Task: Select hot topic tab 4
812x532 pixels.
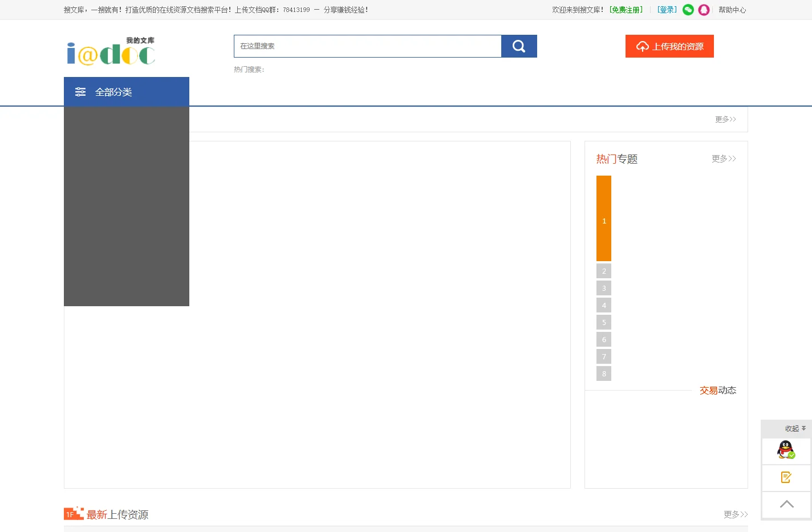Action: pyautogui.click(x=604, y=305)
